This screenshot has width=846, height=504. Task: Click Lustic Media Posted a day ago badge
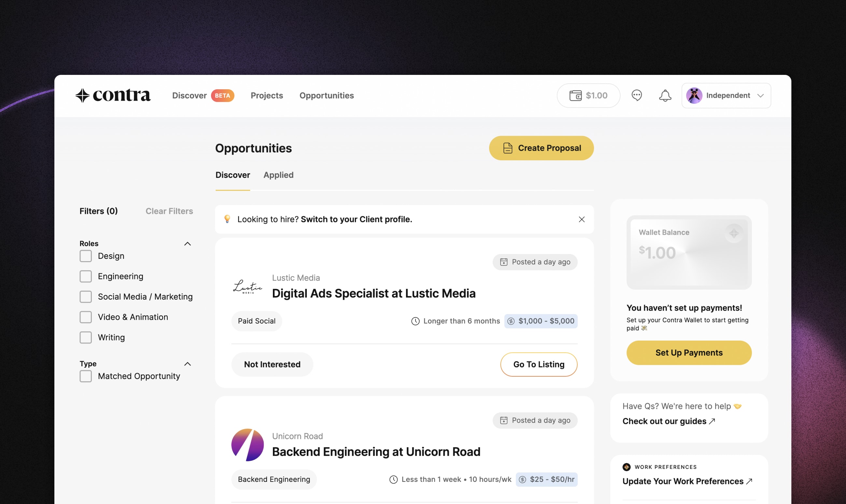535,262
